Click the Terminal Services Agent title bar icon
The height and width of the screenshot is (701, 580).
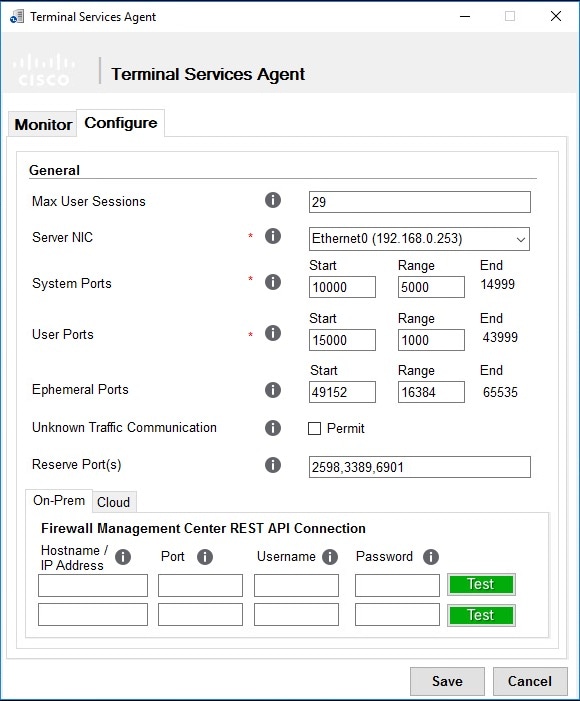click(x=17, y=17)
